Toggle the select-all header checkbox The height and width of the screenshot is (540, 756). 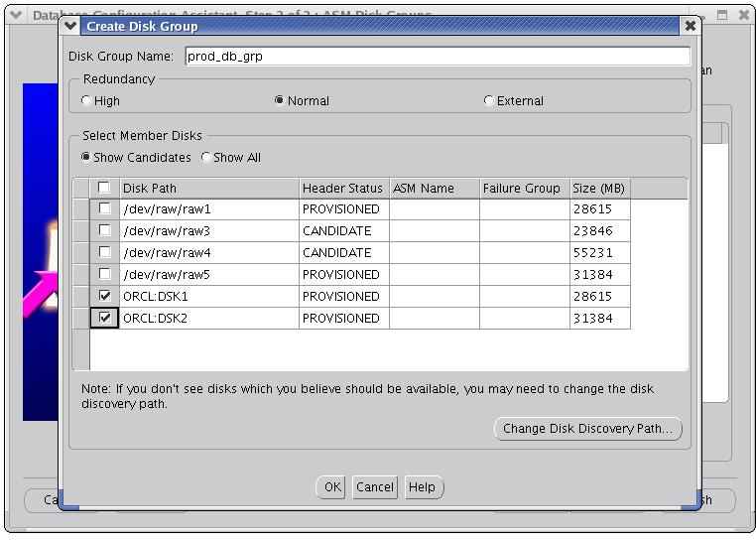(104, 189)
